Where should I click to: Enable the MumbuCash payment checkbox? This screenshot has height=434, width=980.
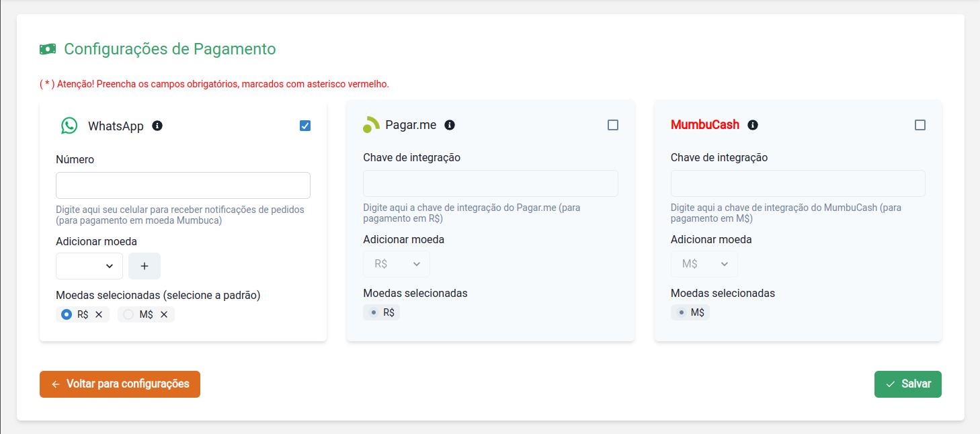tap(921, 124)
